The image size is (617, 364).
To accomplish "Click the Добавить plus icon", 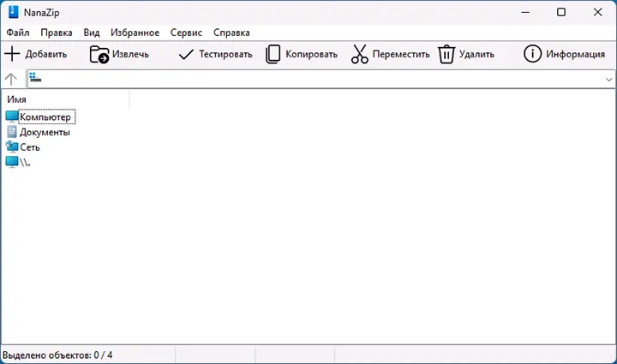I will tap(12, 54).
